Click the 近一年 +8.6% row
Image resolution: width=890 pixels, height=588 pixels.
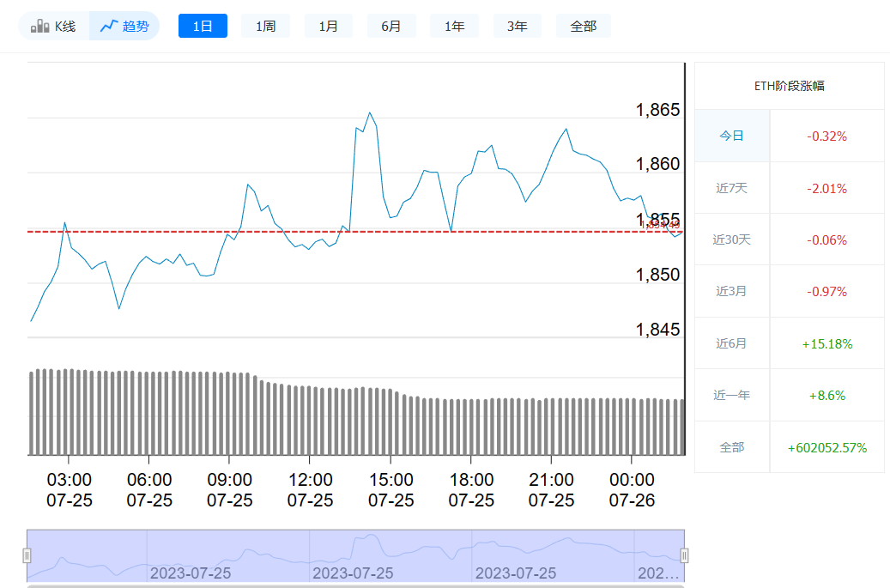tap(789, 395)
